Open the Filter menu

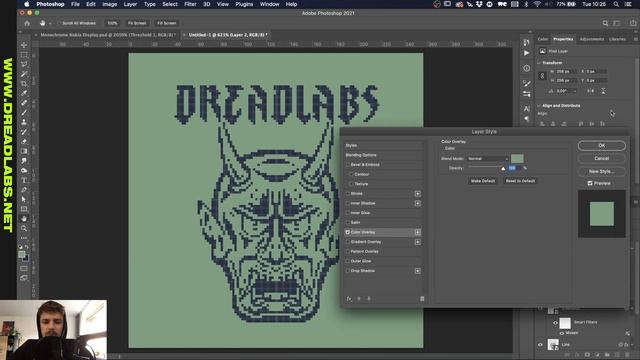click(190, 4)
